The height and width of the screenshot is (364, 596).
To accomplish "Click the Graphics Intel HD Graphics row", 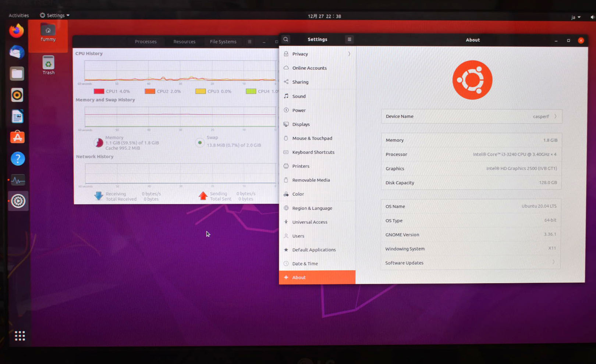I will (x=471, y=168).
